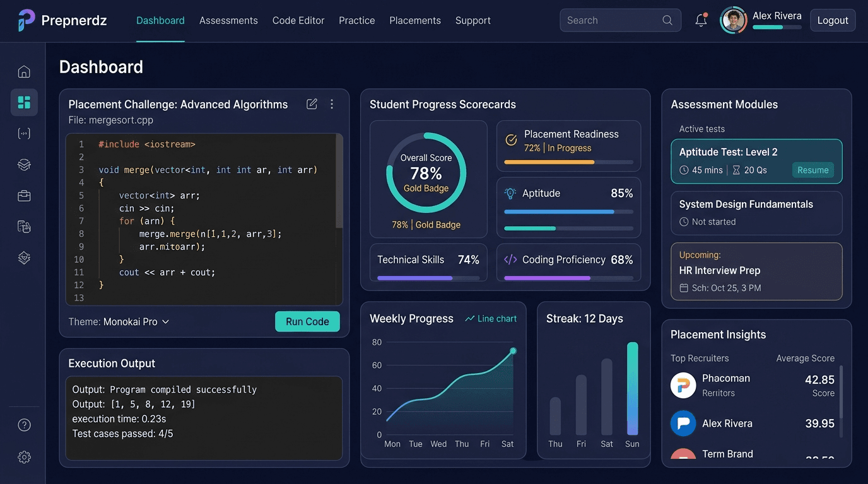Resume the Aptitude Test Level 2
This screenshot has height=484, width=868.
[x=812, y=170]
